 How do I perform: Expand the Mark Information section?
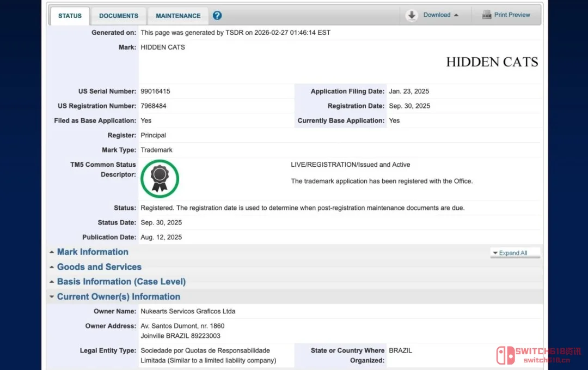(93, 252)
